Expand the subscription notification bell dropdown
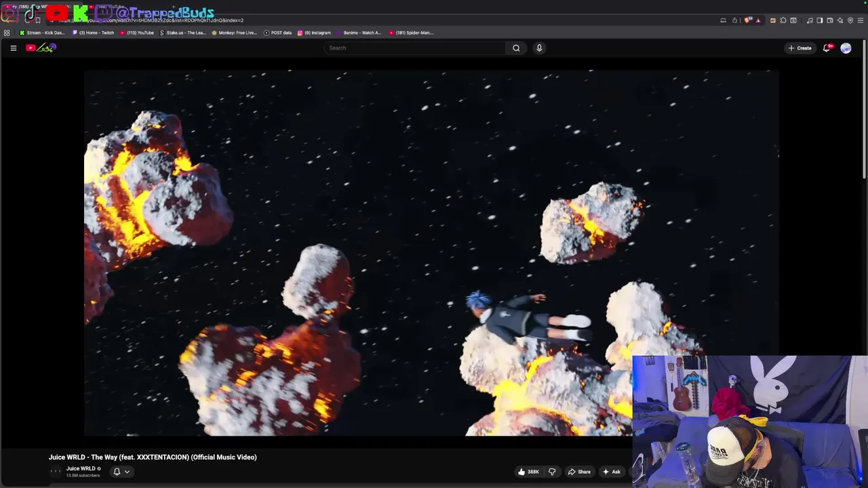 tap(121, 472)
